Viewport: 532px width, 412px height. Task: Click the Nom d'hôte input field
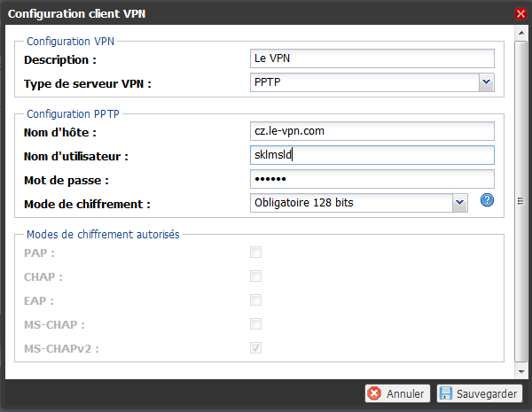[372, 131]
